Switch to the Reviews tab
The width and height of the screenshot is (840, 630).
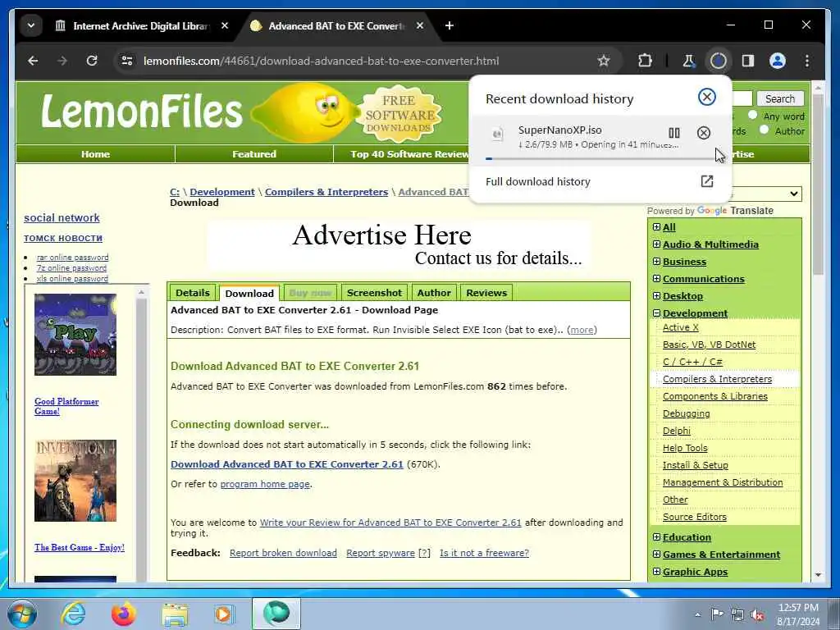coord(486,293)
